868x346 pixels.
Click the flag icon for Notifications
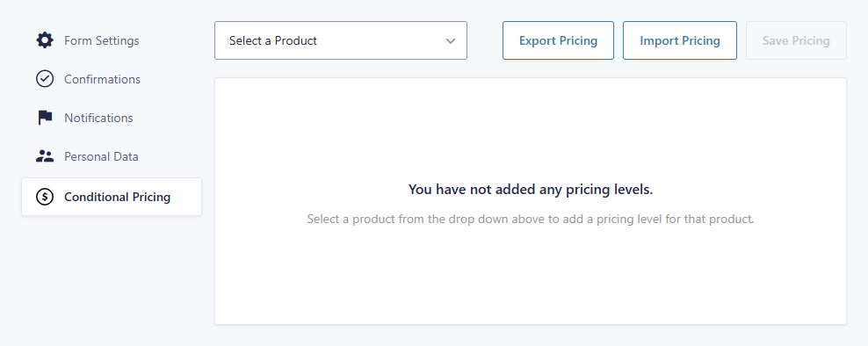pyautogui.click(x=45, y=118)
